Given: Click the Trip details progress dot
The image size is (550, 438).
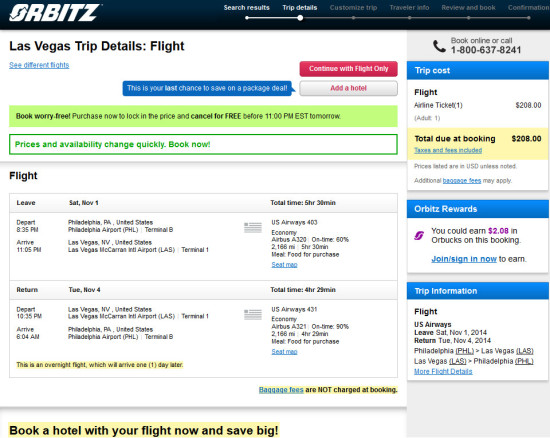Looking at the screenshot, I should point(300,18).
